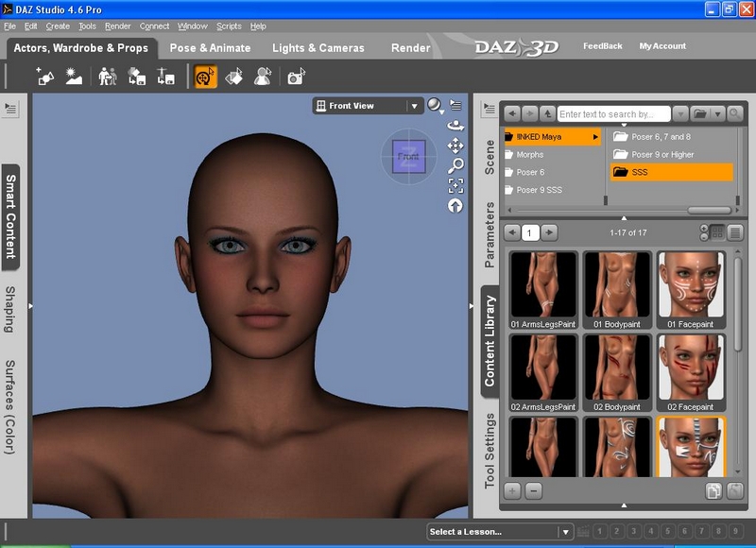
Task: Toggle the view cube labeled Front
Action: click(x=408, y=156)
